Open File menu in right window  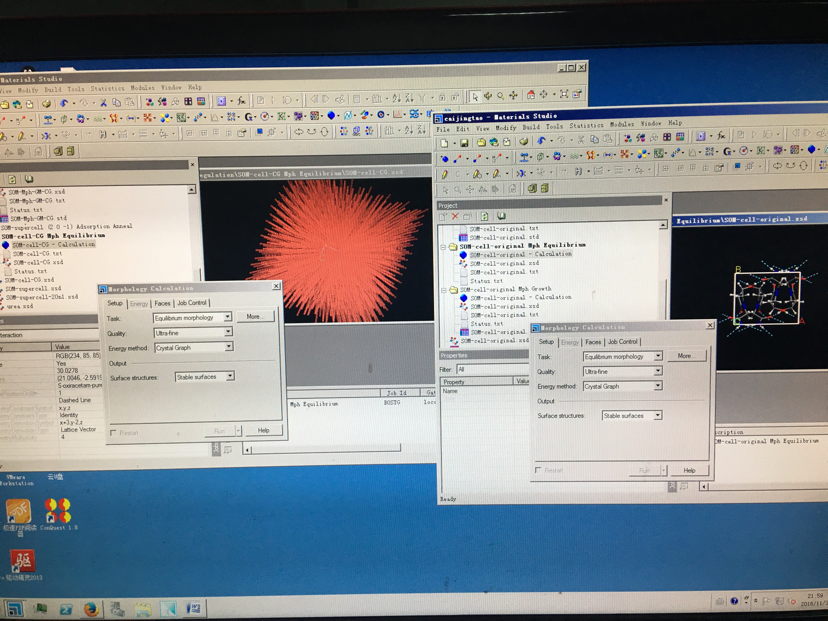[443, 129]
